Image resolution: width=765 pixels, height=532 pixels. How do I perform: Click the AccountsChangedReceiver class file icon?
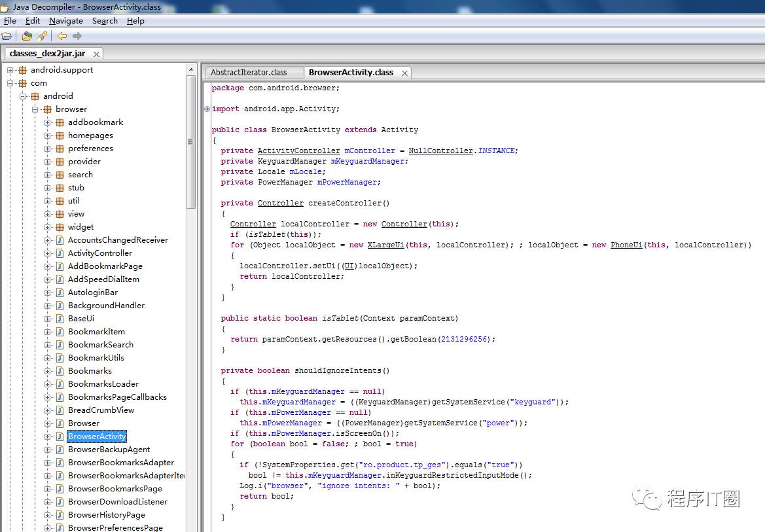(x=60, y=240)
